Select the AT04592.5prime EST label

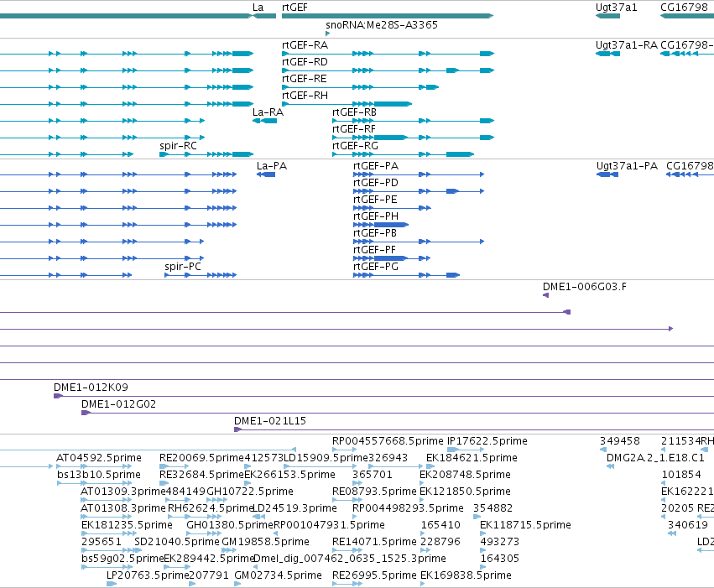(99, 458)
